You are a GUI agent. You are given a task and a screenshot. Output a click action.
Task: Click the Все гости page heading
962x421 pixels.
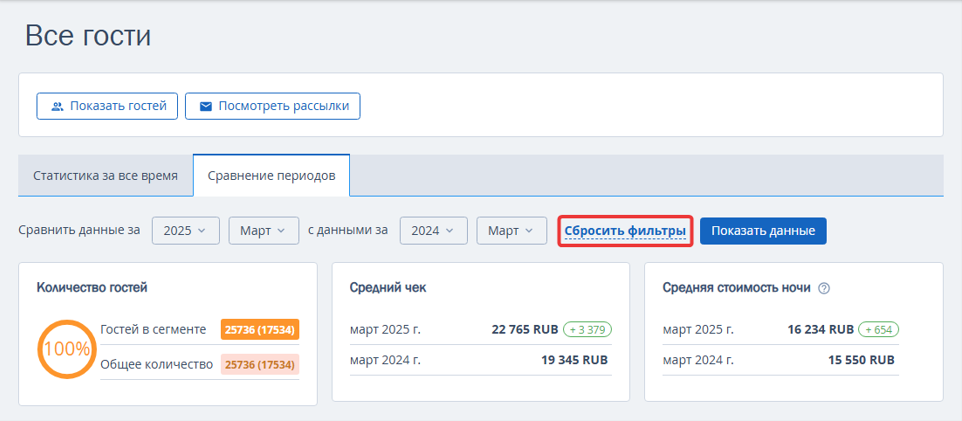point(88,36)
